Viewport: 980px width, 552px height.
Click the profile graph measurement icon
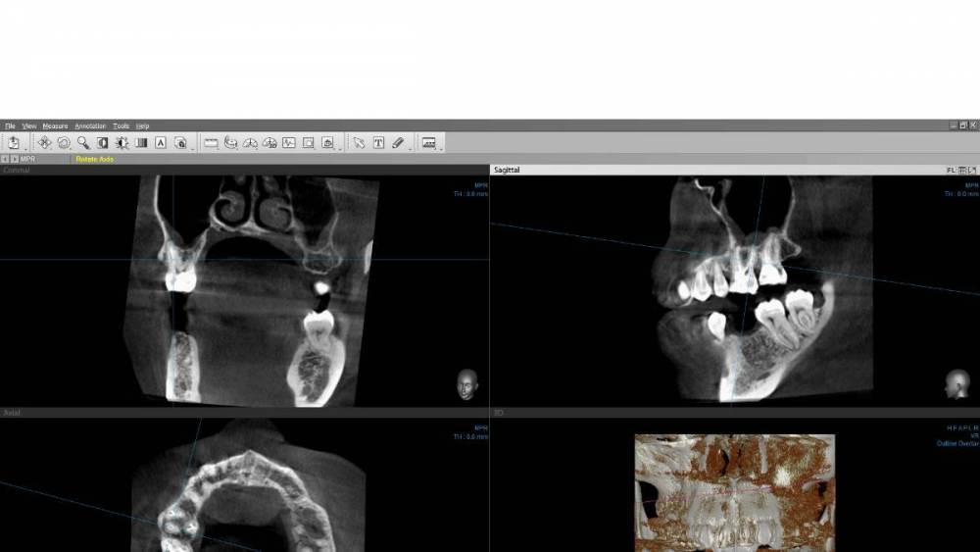tap(289, 143)
